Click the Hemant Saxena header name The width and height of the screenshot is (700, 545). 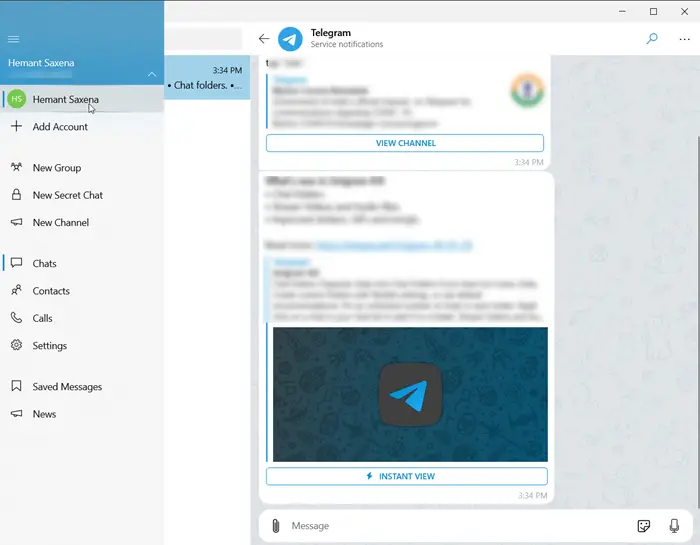coord(41,63)
